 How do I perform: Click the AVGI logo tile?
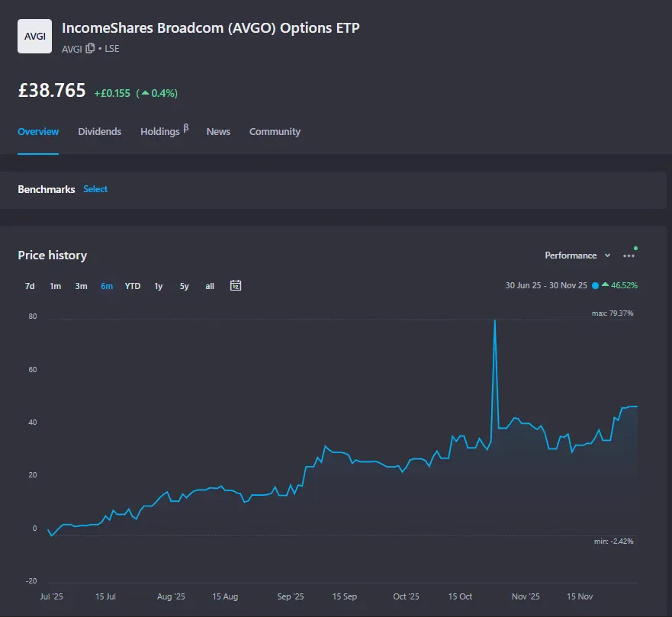(35, 37)
